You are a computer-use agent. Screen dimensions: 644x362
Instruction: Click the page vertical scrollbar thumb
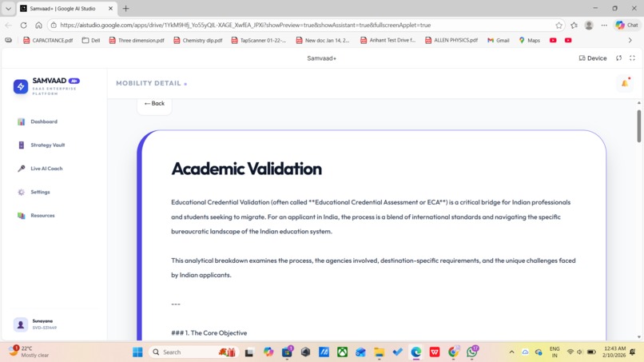tap(638, 126)
